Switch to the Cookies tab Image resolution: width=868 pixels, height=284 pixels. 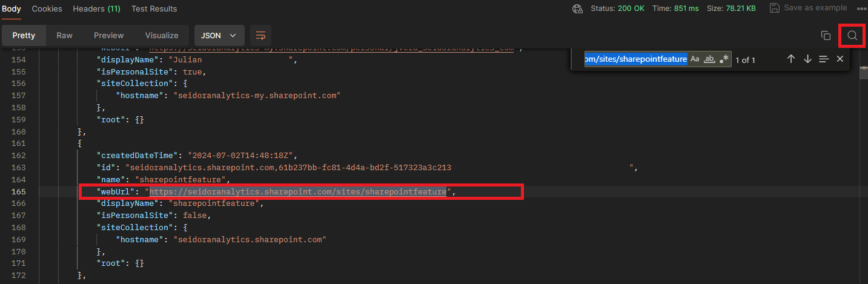pos(47,8)
